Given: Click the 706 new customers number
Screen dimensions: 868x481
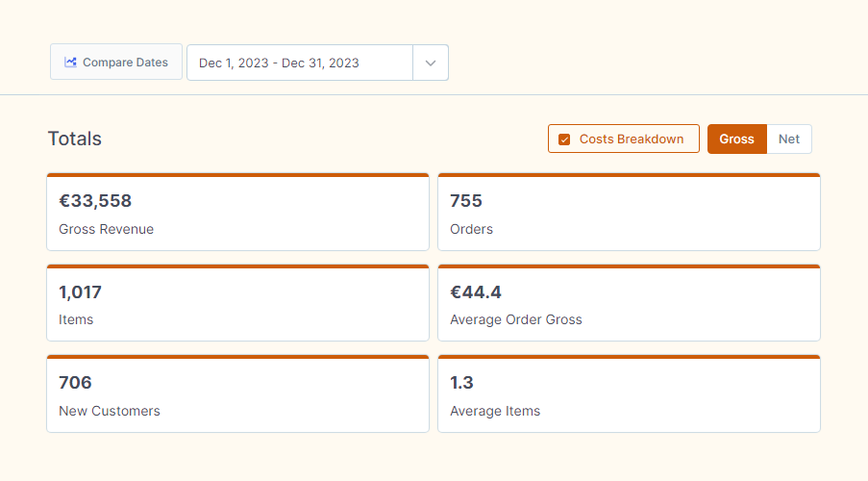Looking at the screenshot, I should (x=75, y=382).
